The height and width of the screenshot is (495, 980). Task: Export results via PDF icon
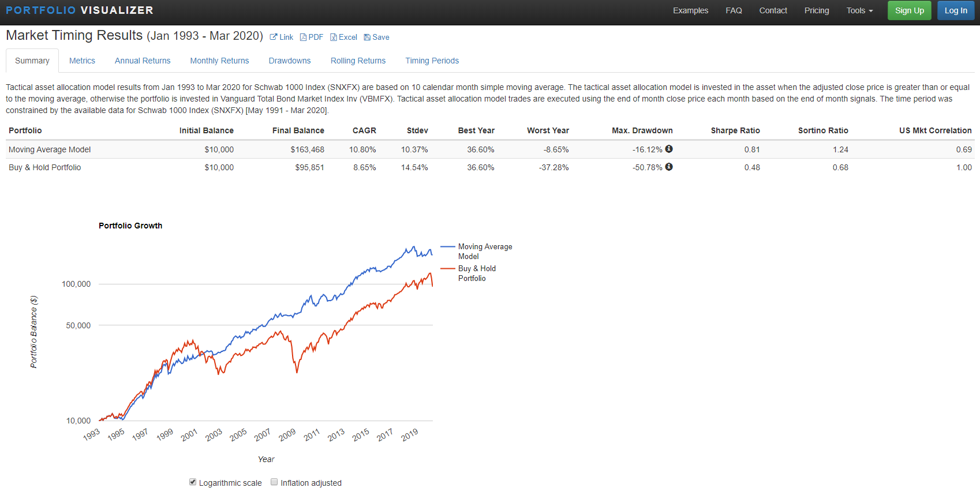[303, 37]
